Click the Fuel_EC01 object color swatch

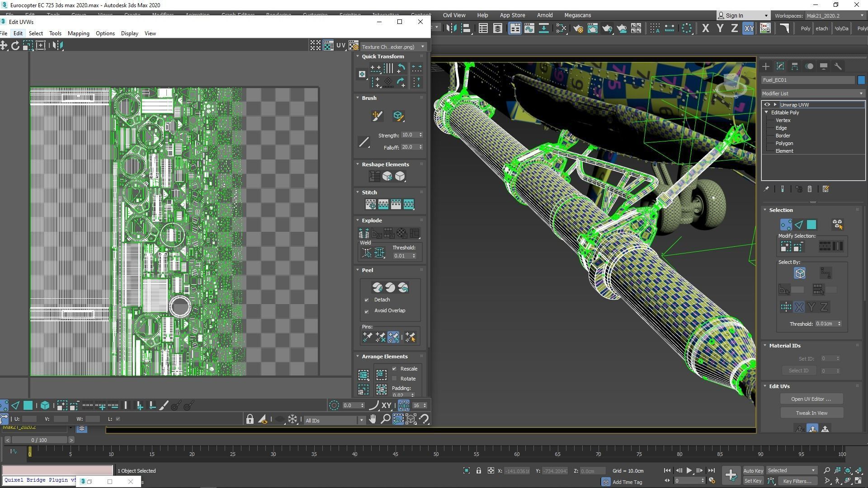pos(861,80)
